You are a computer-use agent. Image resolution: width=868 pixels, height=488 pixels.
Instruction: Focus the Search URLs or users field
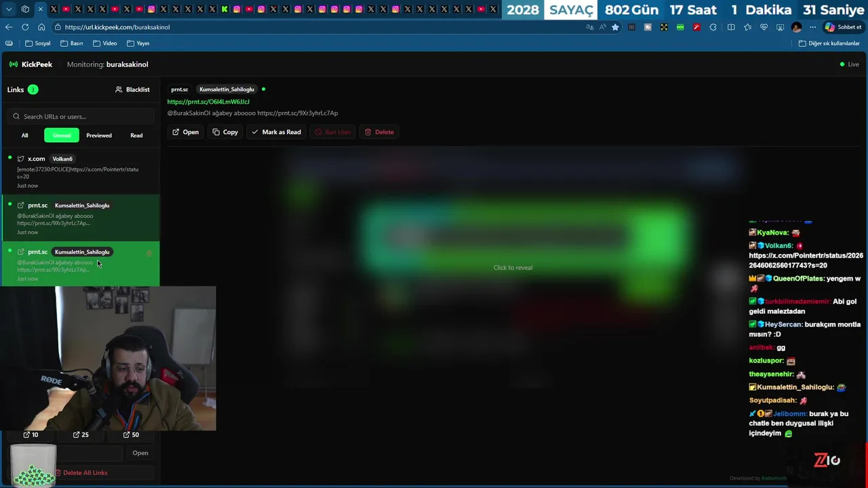(81, 117)
